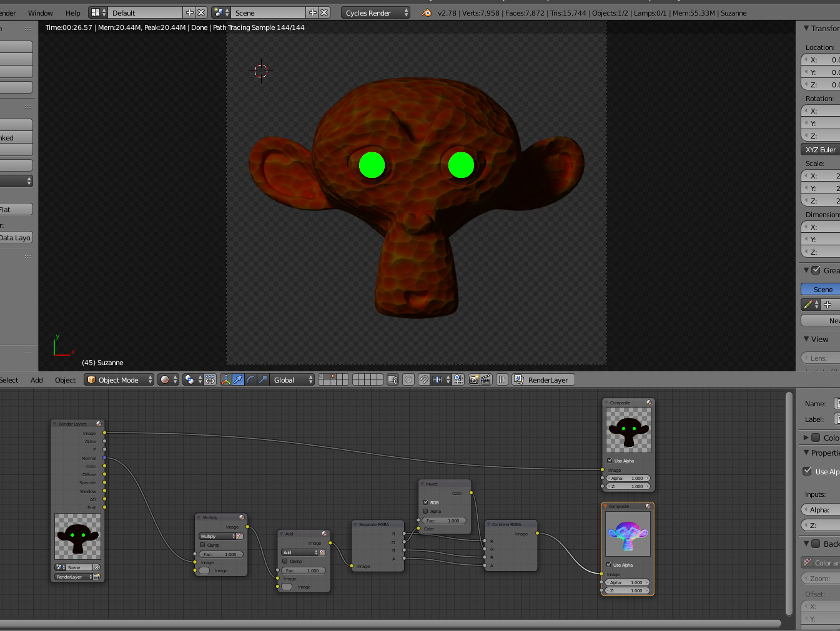The image size is (840, 631).
Task: Collapse the Render Layers node
Action: [x=55, y=424]
